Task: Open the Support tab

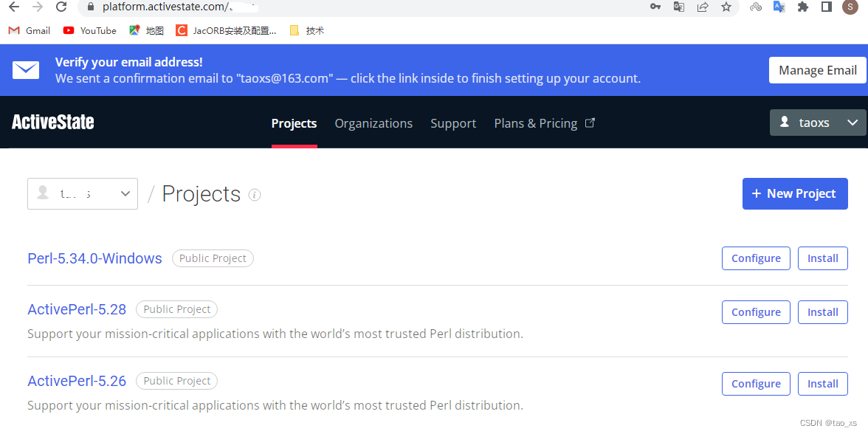Action: [453, 123]
